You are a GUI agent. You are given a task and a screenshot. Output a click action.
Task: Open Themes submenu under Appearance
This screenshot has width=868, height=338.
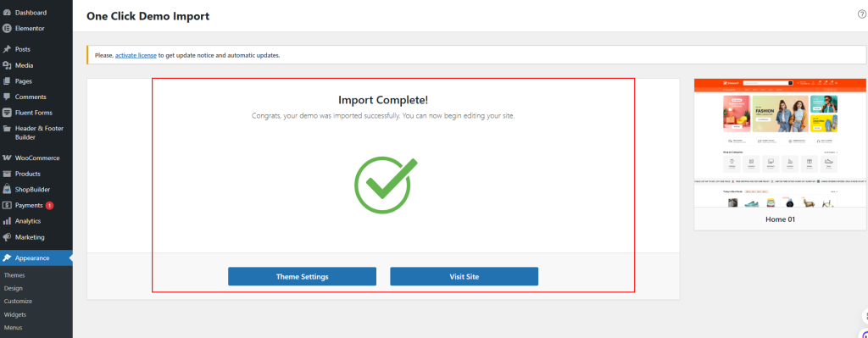14,275
